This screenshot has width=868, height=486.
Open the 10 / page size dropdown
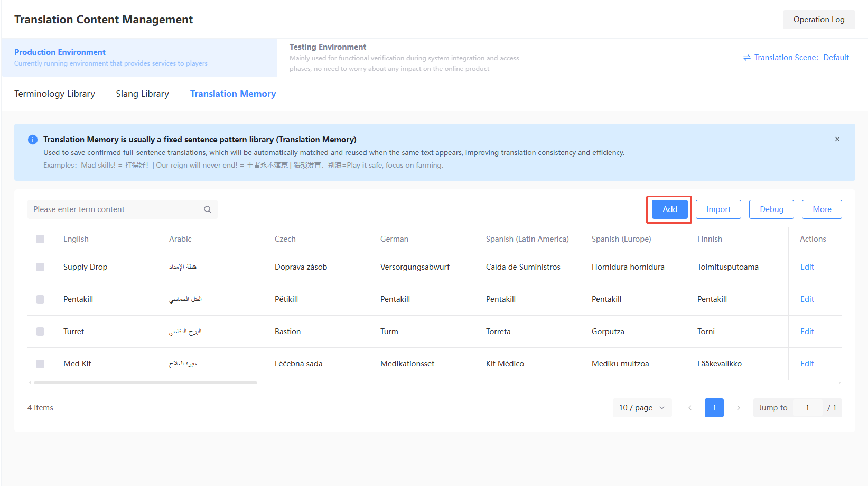coord(642,408)
